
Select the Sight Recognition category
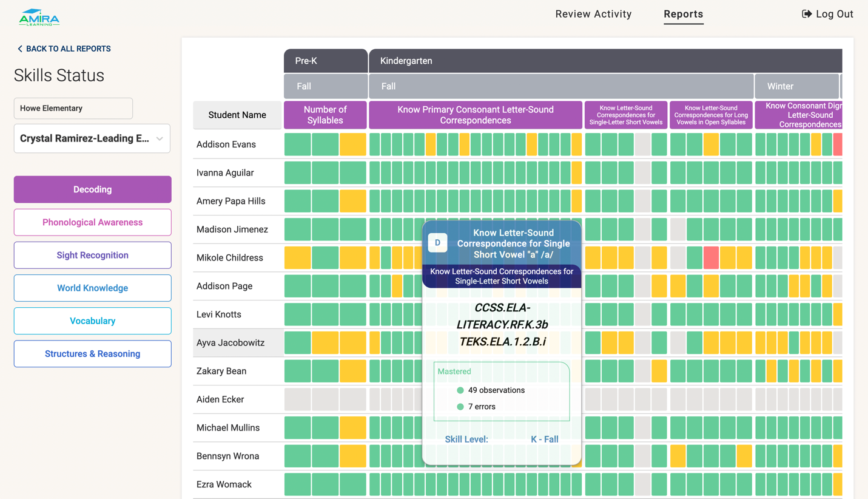pos(93,255)
